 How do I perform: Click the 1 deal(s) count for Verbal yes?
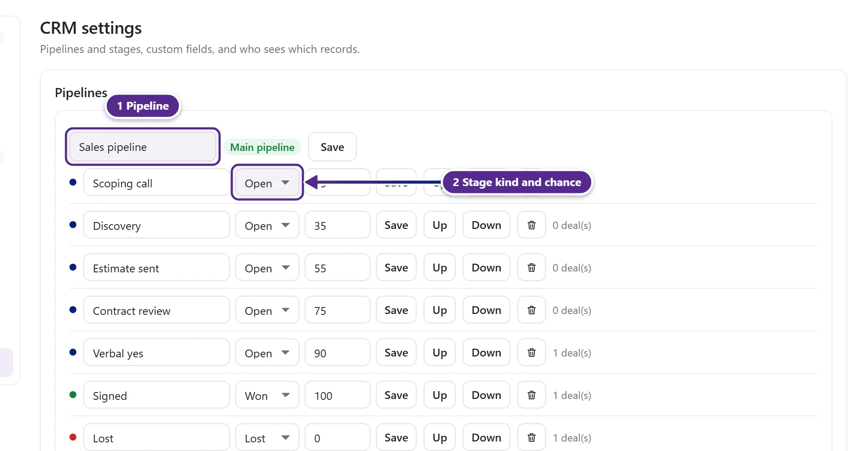[x=572, y=353]
